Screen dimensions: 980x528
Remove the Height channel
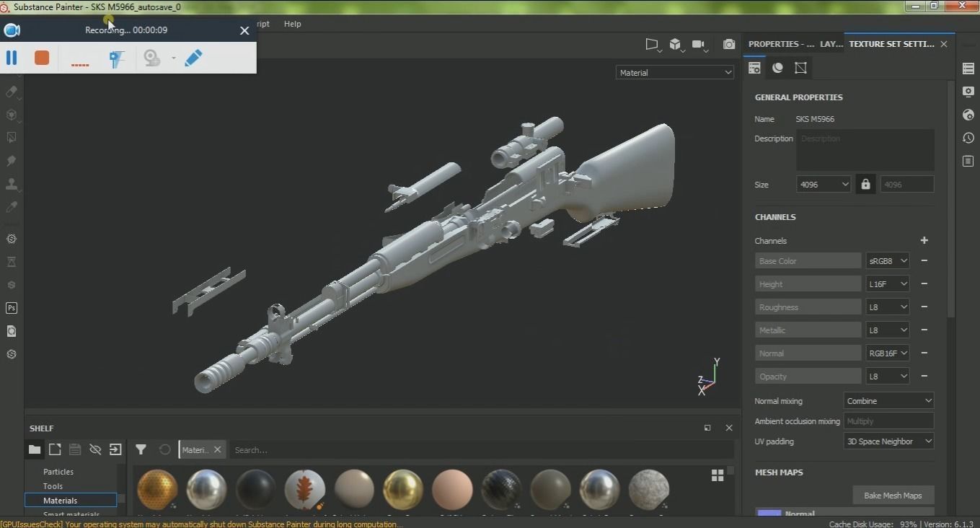(x=924, y=283)
